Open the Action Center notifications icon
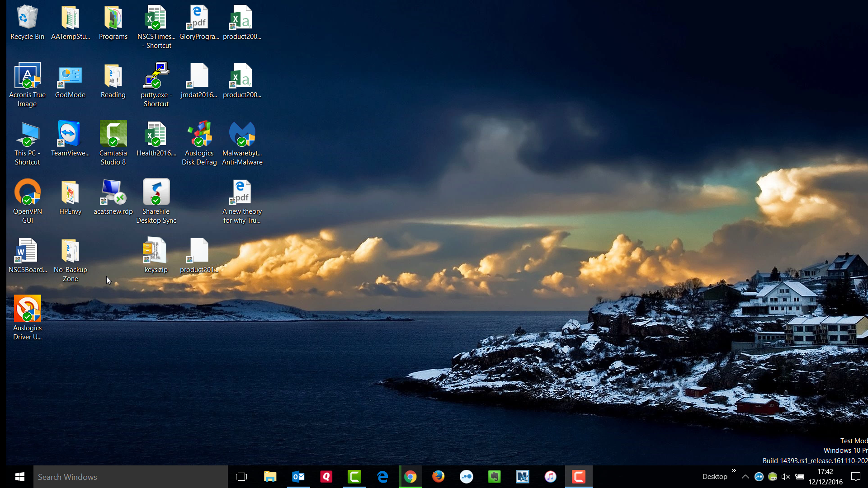 tap(855, 477)
